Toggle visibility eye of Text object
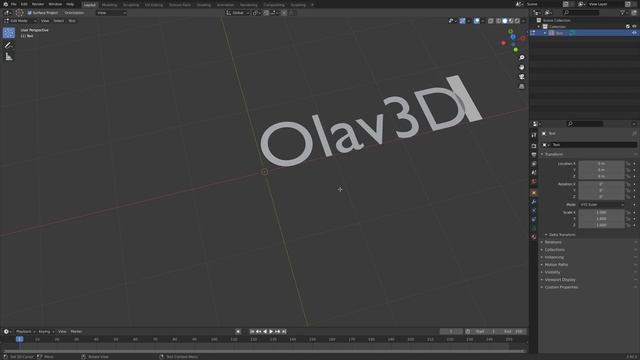This screenshot has width=640, height=360. (634, 33)
